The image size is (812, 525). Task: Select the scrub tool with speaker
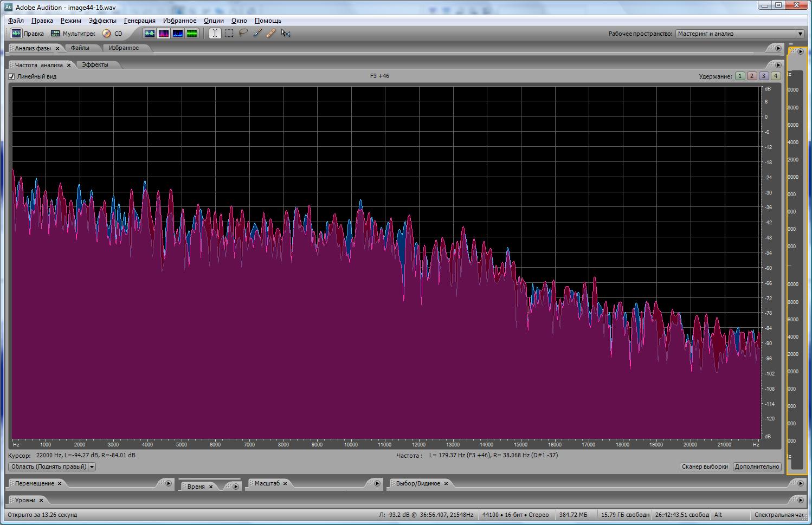[286, 34]
